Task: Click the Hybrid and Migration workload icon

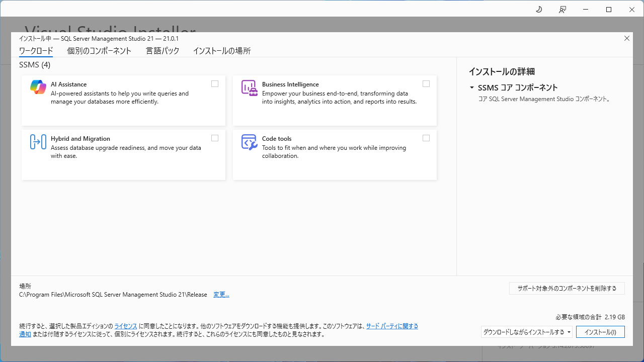Action: tap(38, 142)
